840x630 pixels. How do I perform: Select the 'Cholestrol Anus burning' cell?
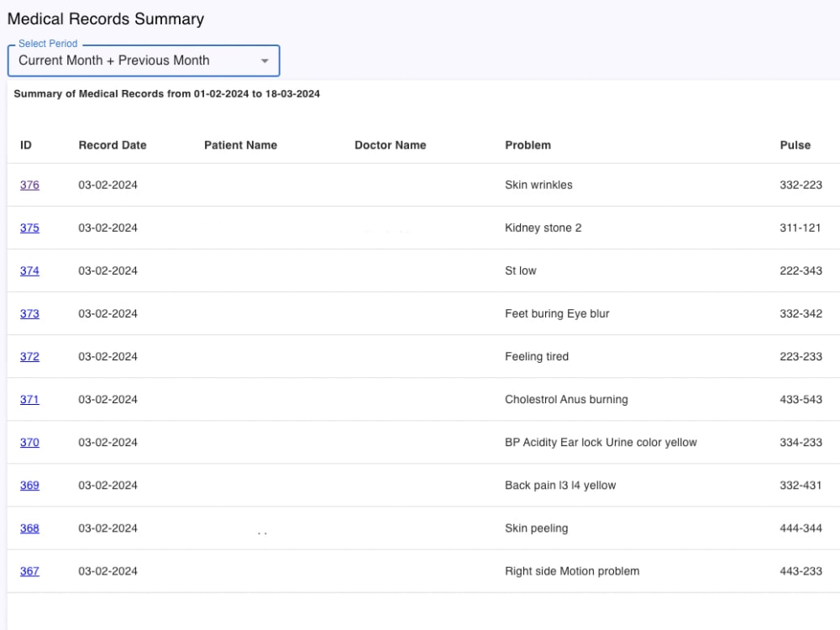pos(566,399)
